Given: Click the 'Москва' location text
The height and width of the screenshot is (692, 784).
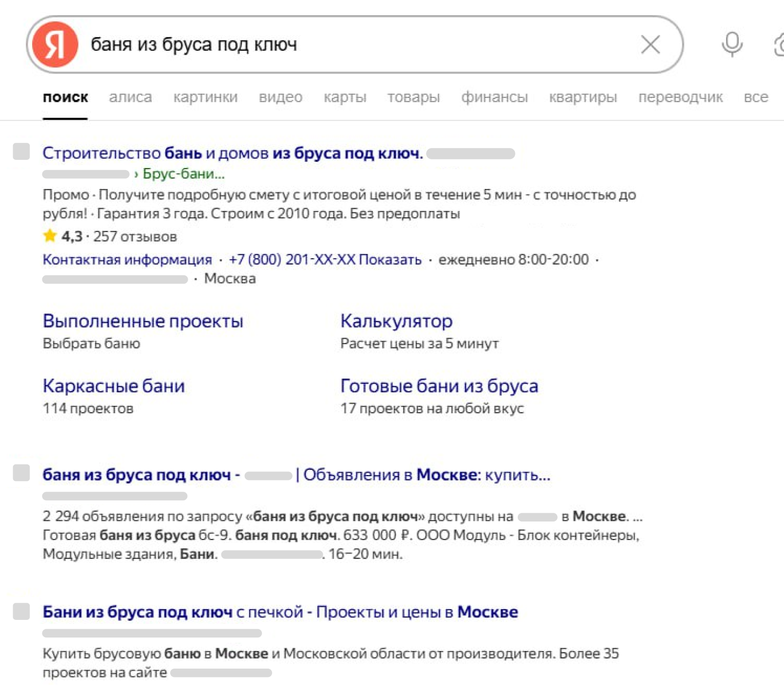Looking at the screenshot, I should tap(230, 279).
